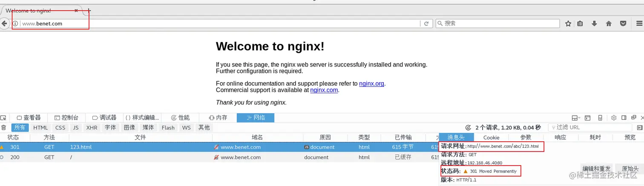Open the downloads arrow icon
The height and width of the screenshot is (186, 644).
point(594,24)
